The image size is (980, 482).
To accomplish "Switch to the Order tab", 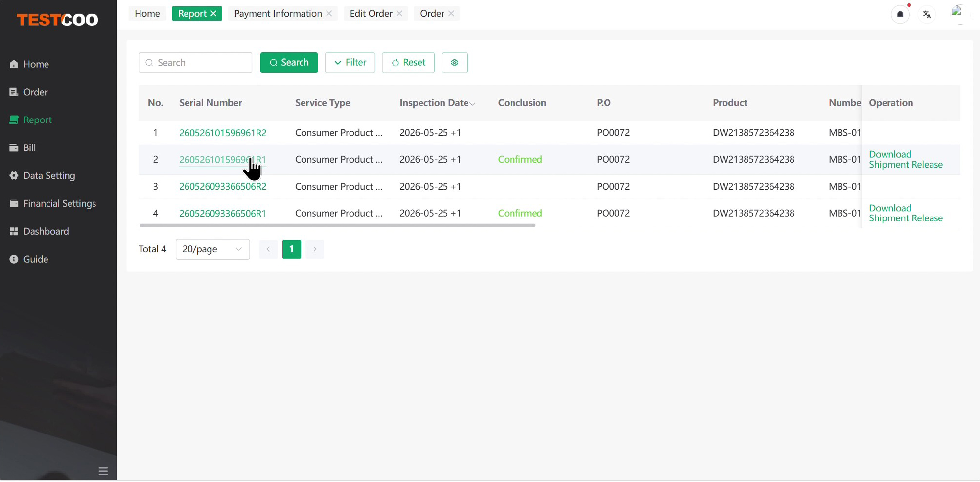I will 432,13.
